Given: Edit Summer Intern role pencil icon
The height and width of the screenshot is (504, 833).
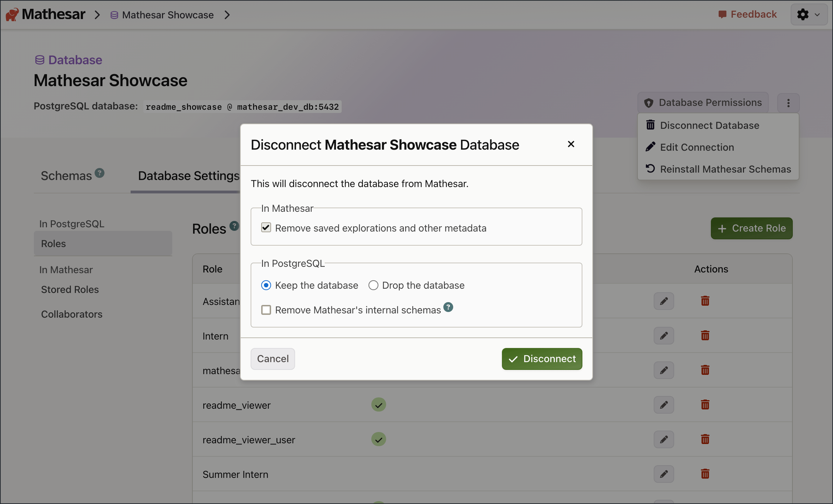Looking at the screenshot, I should click(664, 474).
